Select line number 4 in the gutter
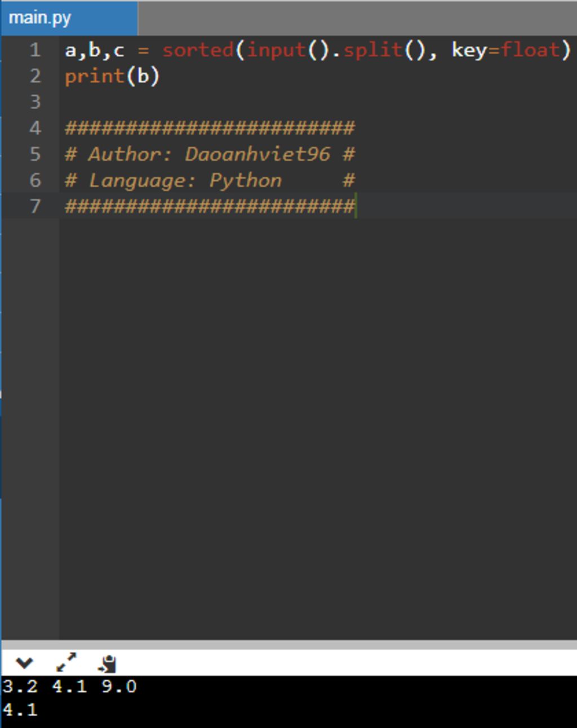The width and height of the screenshot is (577, 728). pyautogui.click(x=35, y=128)
